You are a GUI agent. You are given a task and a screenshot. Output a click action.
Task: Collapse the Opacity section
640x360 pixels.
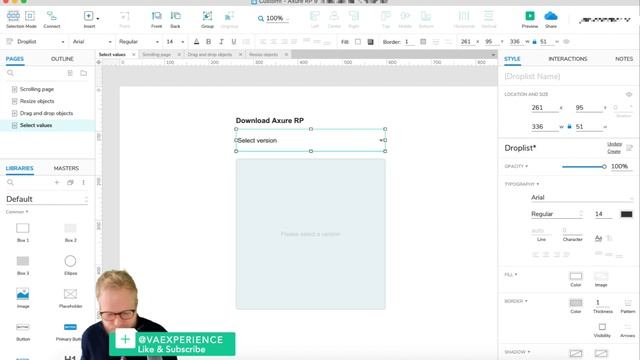pos(516,167)
